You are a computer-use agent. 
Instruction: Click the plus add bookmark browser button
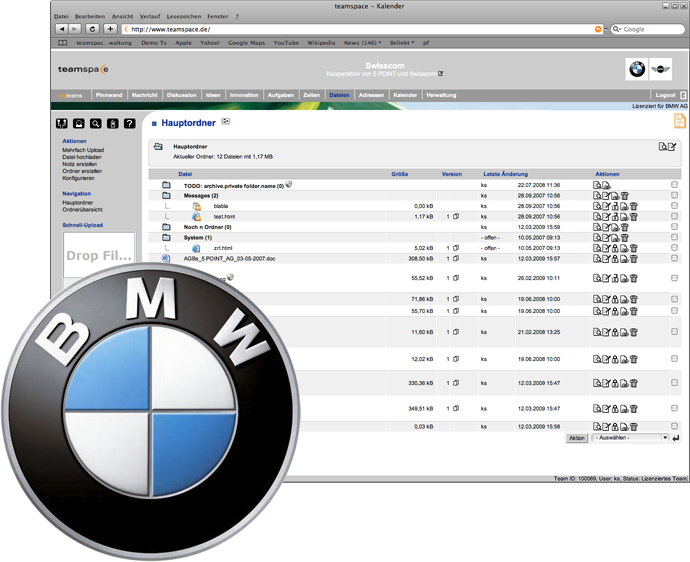coord(110,29)
